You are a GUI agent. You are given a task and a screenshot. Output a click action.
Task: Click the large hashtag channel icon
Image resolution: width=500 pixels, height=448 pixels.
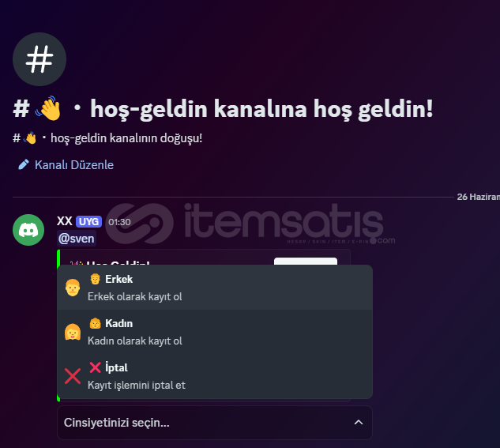tap(39, 59)
